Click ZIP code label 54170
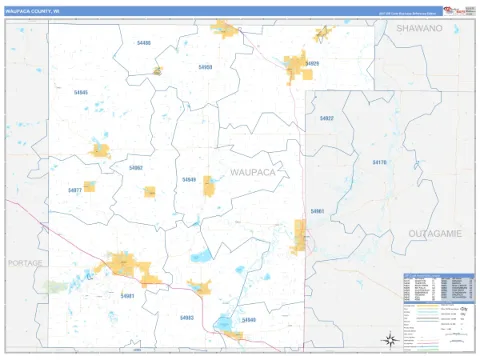480x360 pixels. click(x=379, y=162)
